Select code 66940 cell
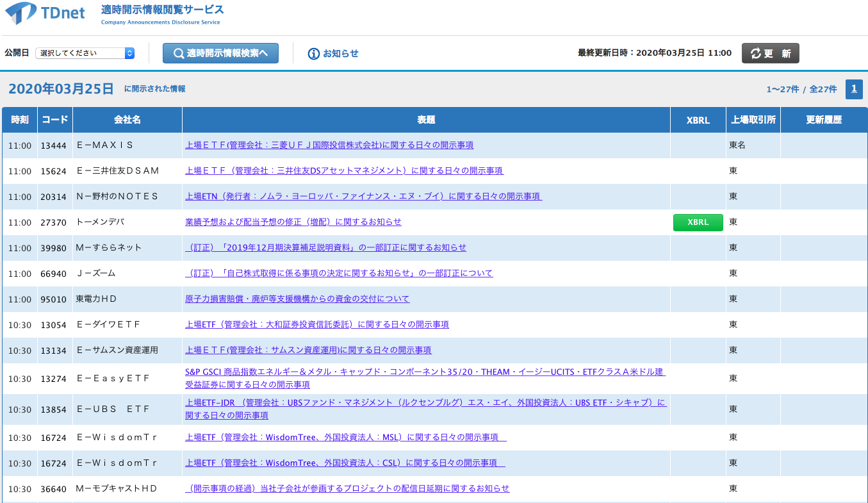 (x=54, y=274)
